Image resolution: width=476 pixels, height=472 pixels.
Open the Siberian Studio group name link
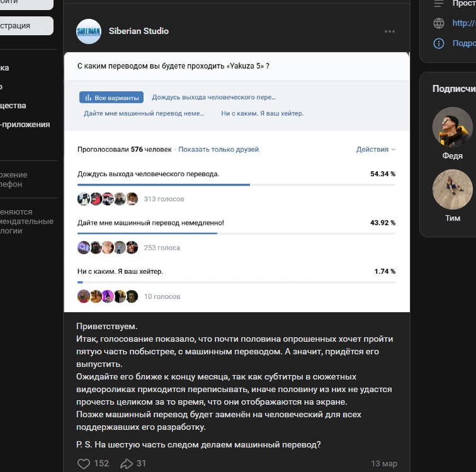coord(139,31)
